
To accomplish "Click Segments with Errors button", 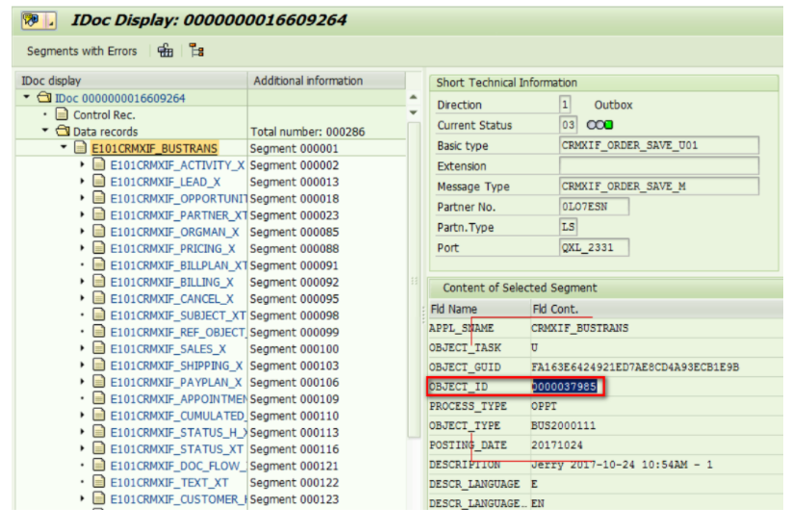I will pos(82,51).
